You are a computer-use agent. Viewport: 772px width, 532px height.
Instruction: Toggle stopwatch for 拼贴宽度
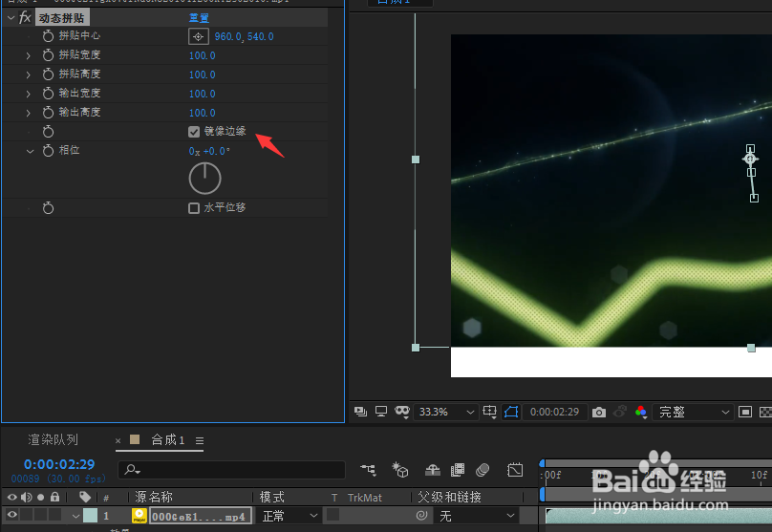click(x=48, y=55)
